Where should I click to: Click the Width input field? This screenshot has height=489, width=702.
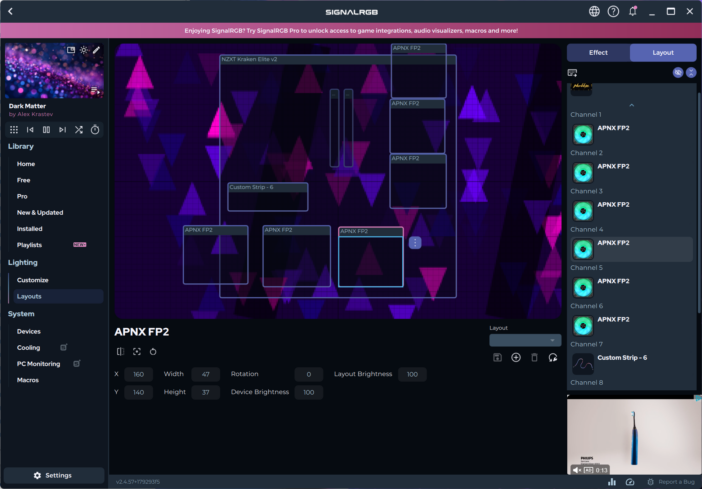coord(205,374)
